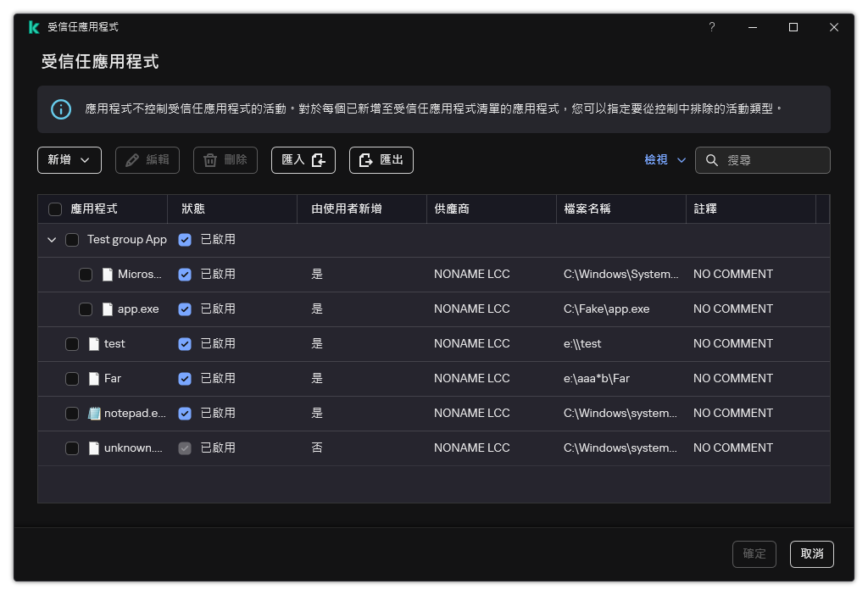Viewport: 868px width, 595px height.
Task: Click inside the 搜尋 search field
Action: point(763,159)
